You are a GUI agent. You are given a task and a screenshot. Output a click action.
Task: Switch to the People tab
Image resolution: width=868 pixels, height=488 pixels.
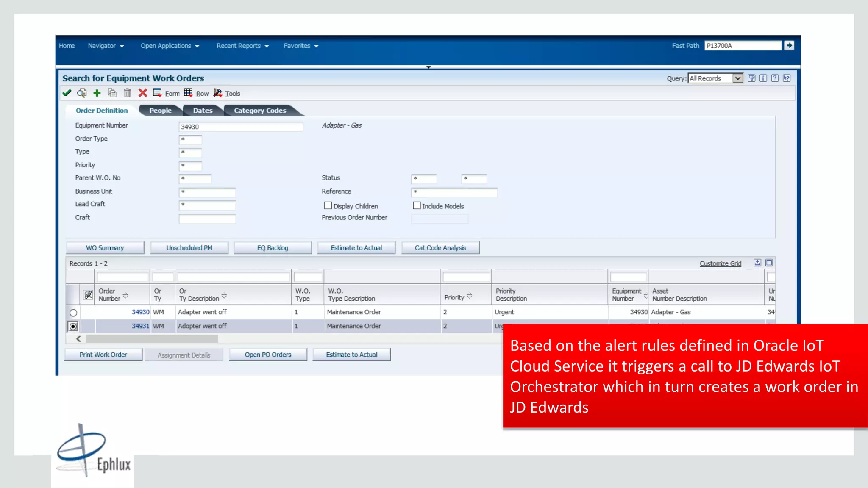[160, 111]
